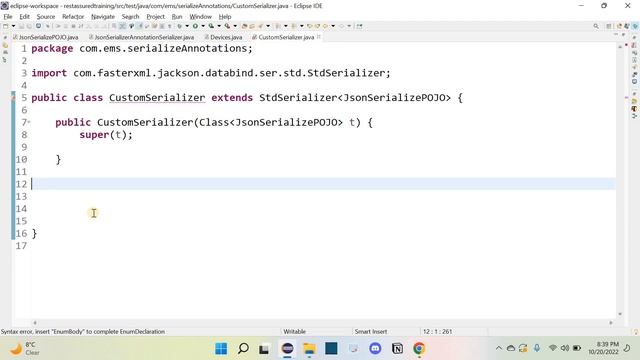Open Google Chrome from taskbar
This screenshot has height=360, width=640.
click(419, 349)
